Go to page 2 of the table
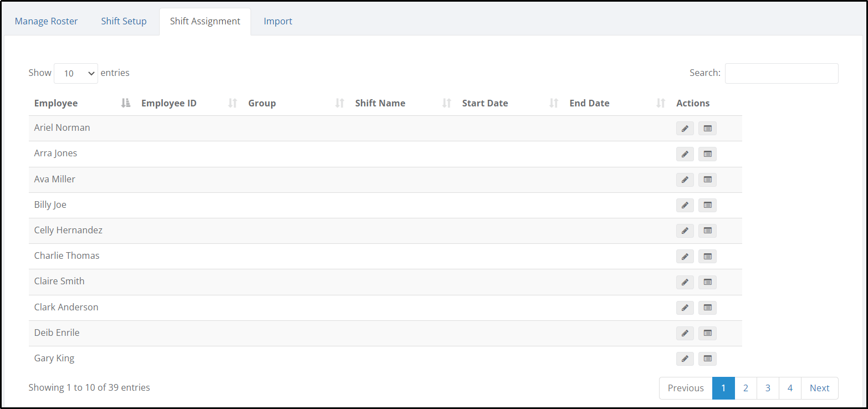 tap(746, 388)
